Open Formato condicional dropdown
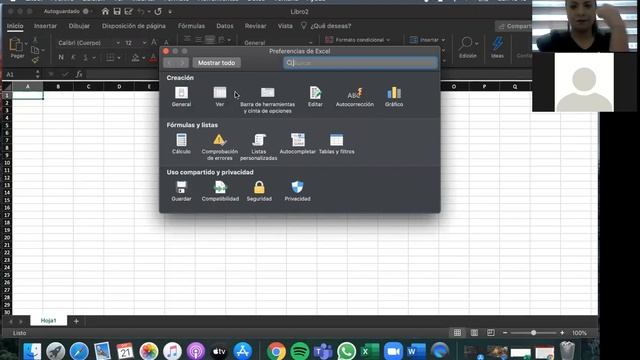 click(358, 40)
